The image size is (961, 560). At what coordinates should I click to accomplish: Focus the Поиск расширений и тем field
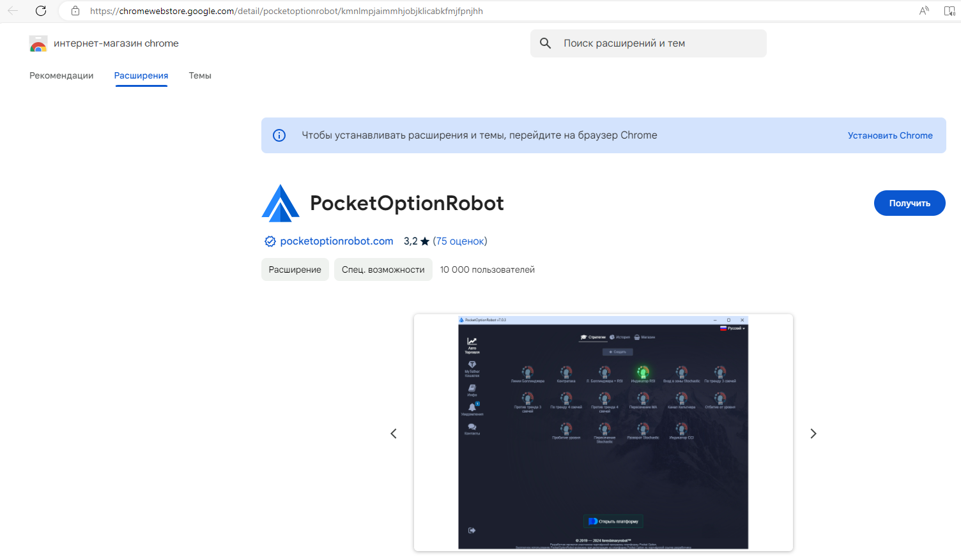(x=648, y=43)
